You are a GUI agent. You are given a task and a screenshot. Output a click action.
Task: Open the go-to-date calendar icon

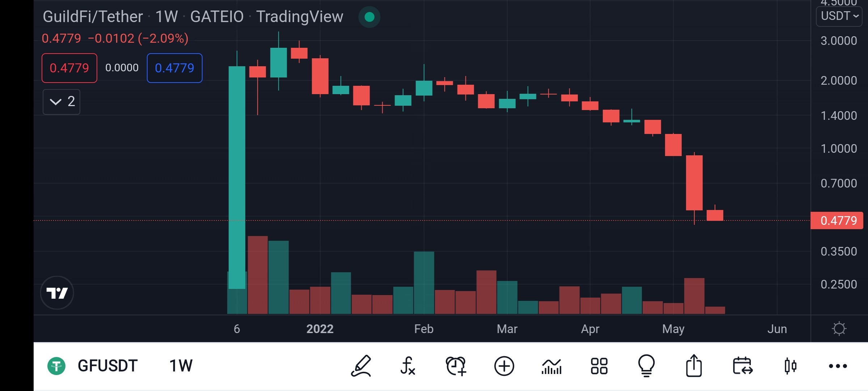point(743,366)
